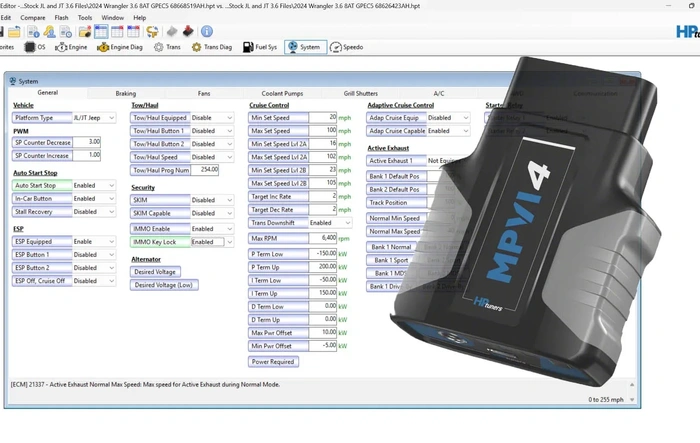Open the Speedo section
Screen dimensions: 700x443
point(346,47)
